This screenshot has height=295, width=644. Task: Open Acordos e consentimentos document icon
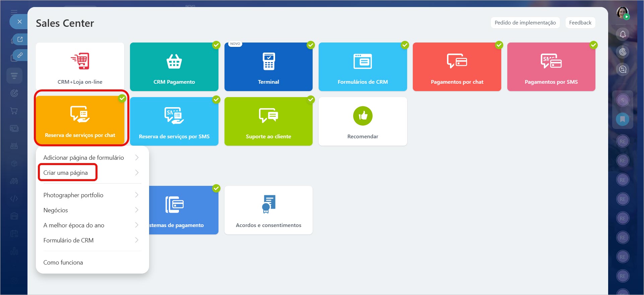pyautogui.click(x=268, y=204)
